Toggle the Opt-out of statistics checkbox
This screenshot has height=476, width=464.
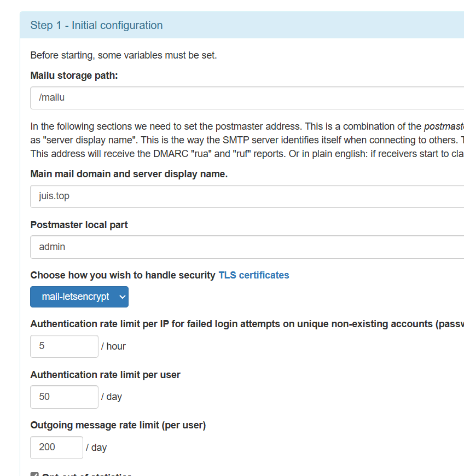pos(34,474)
